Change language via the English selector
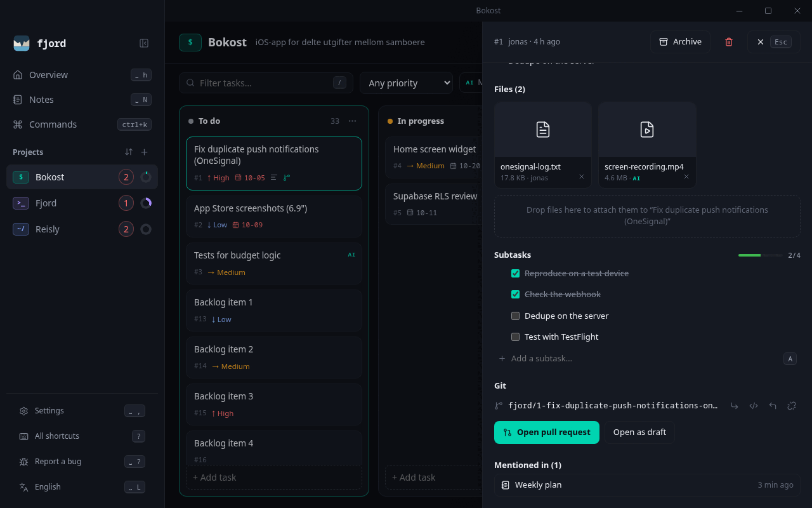This screenshot has height=508, width=812. tap(82, 487)
